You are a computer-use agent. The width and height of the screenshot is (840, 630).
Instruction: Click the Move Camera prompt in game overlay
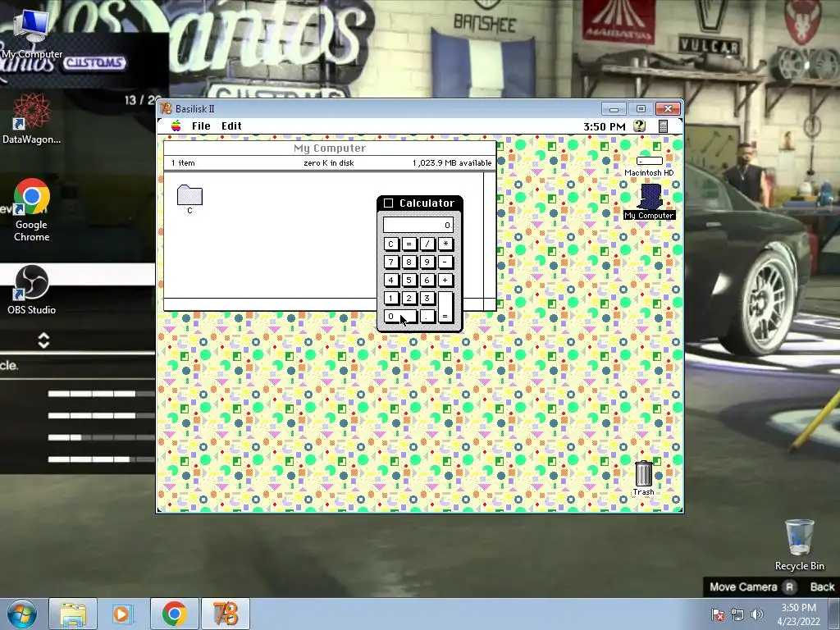pos(752,587)
